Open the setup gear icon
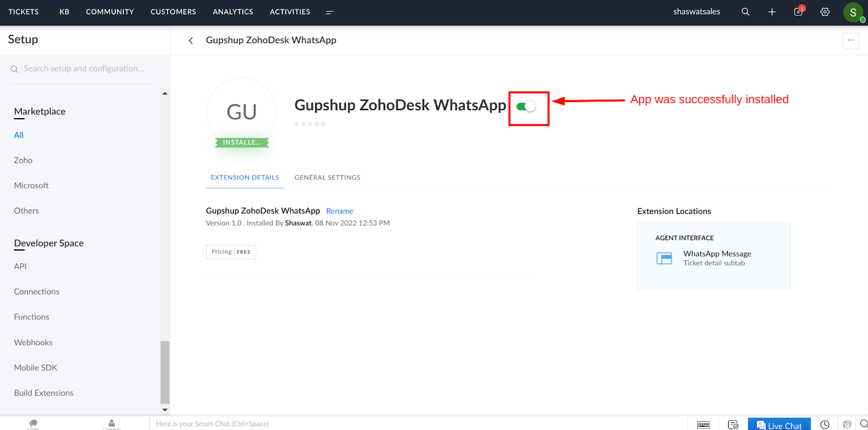The image size is (868, 430). [825, 11]
